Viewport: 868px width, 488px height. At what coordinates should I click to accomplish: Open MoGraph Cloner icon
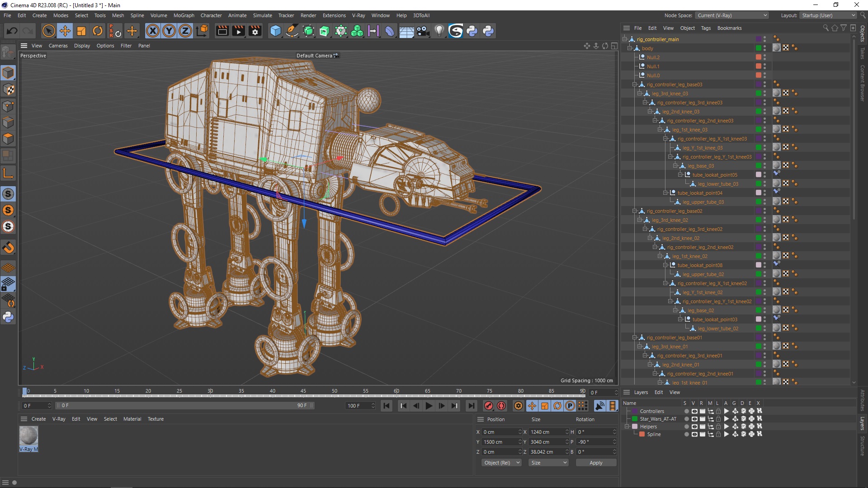point(357,31)
